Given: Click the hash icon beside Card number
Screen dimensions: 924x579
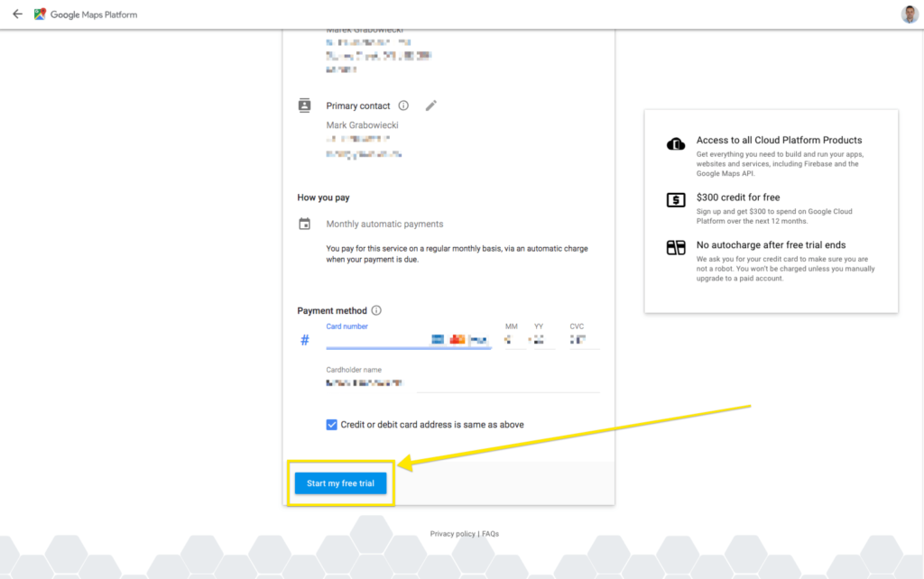Looking at the screenshot, I should coord(305,340).
